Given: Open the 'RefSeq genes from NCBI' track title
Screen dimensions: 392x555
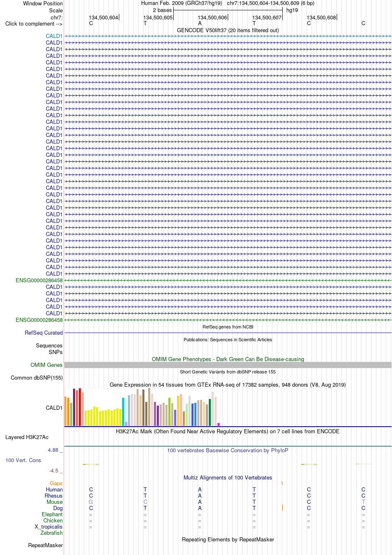Looking at the screenshot, I should point(228,327).
